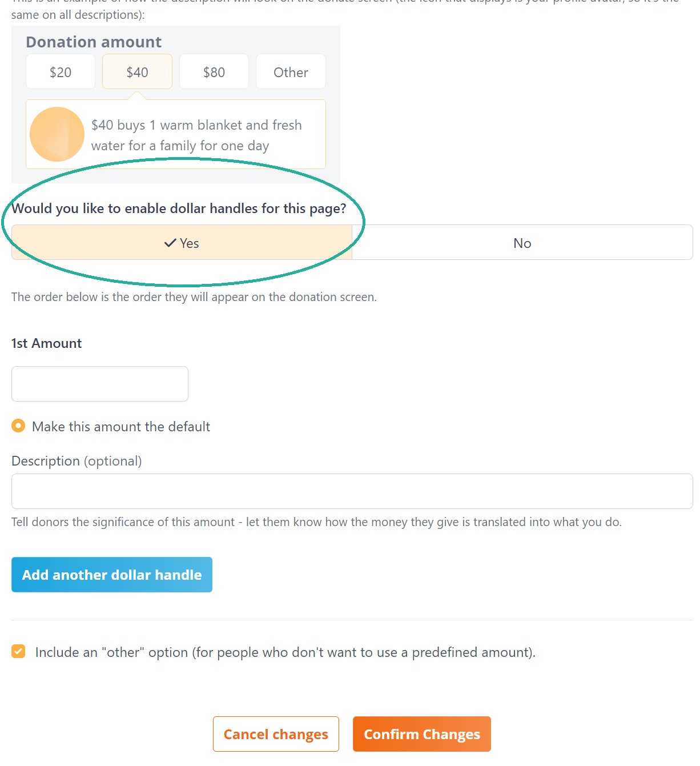The width and height of the screenshot is (700, 766).
Task: Cancel changes to the form
Action: click(276, 734)
